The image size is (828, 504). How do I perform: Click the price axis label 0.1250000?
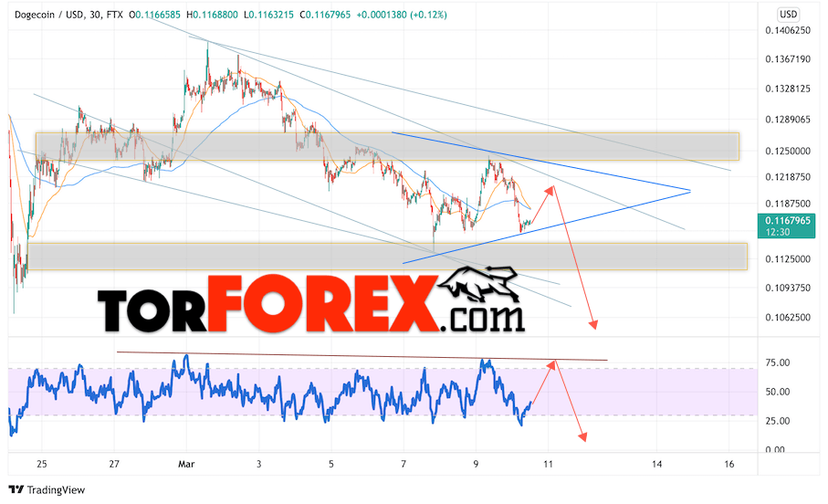pyautogui.click(x=788, y=151)
